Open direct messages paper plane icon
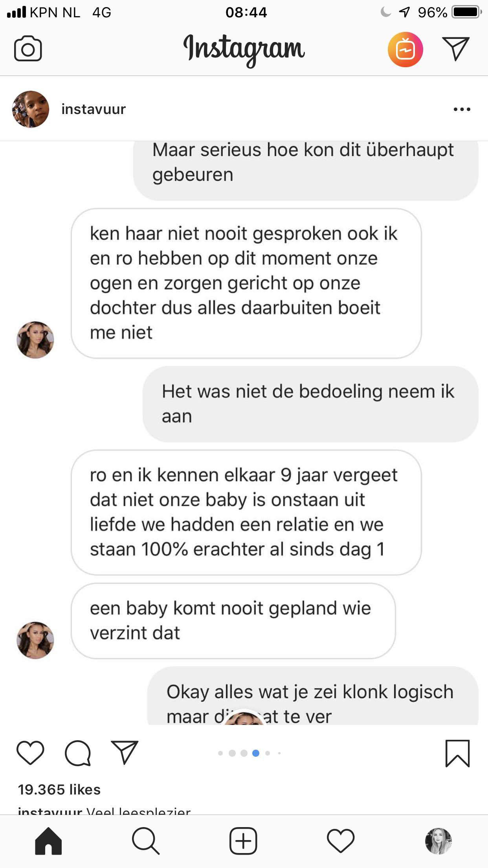This screenshot has width=488, height=868. click(456, 49)
